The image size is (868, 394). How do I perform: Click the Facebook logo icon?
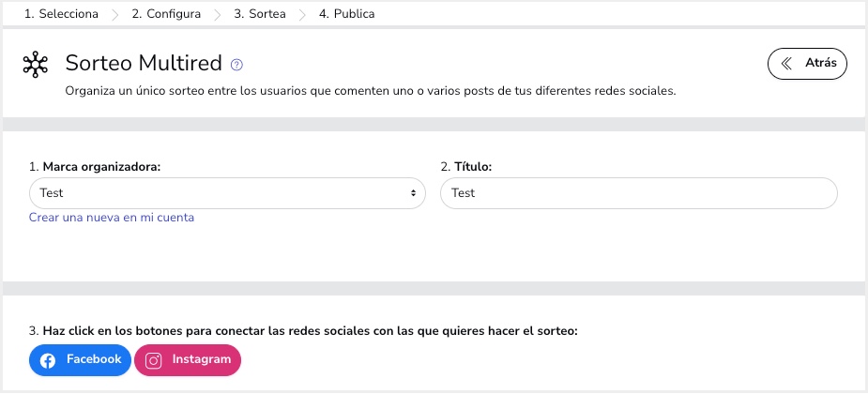[48, 360]
